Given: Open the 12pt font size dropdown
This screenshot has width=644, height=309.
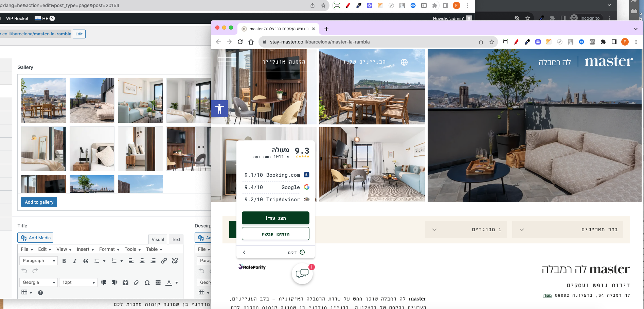Looking at the screenshot, I should point(78,282).
